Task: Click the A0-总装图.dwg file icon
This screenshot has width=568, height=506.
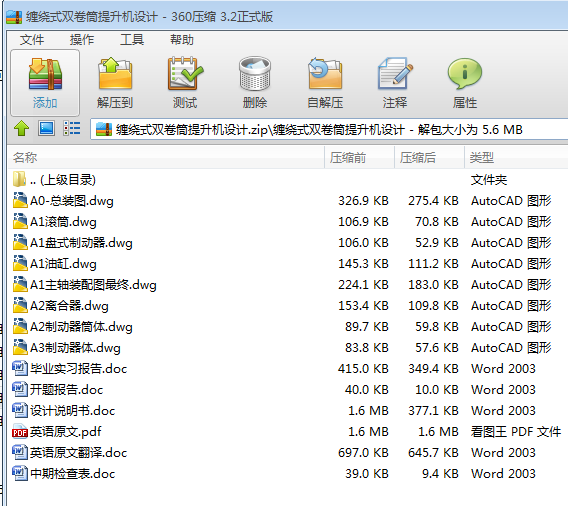Action: (x=20, y=200)
